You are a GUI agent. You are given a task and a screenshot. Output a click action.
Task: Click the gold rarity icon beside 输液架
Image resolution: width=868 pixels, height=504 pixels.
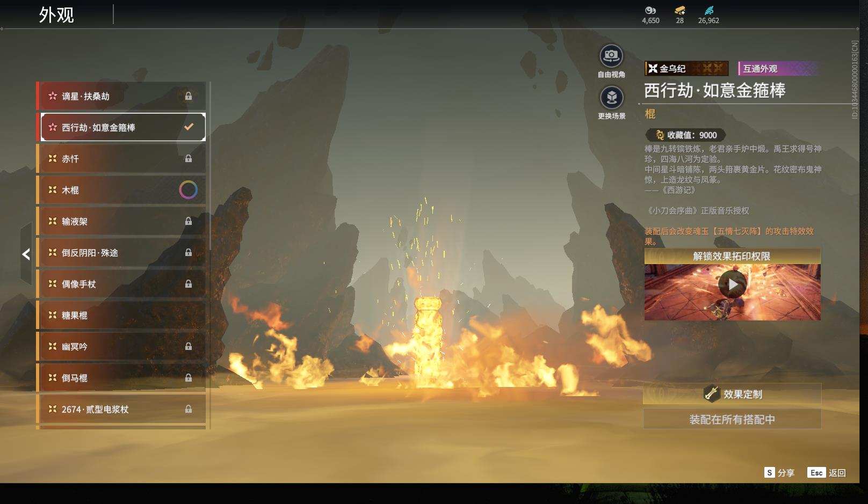pyautogui.click(x=53, y=221)
